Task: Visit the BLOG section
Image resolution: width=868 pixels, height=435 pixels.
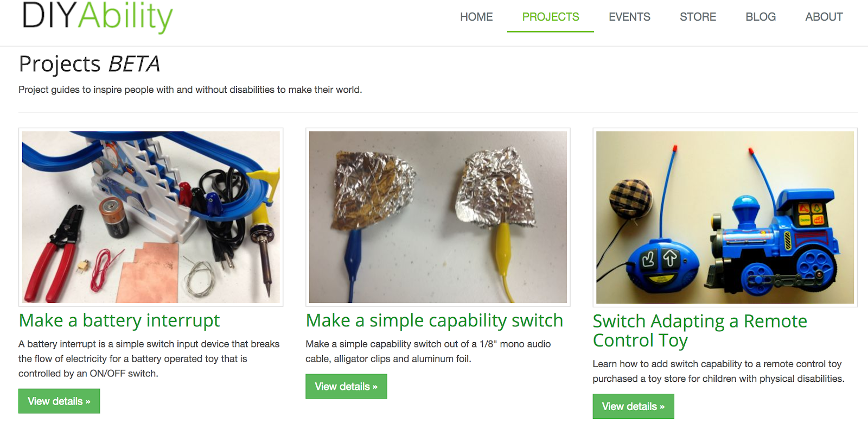Action: coord(761,17)
